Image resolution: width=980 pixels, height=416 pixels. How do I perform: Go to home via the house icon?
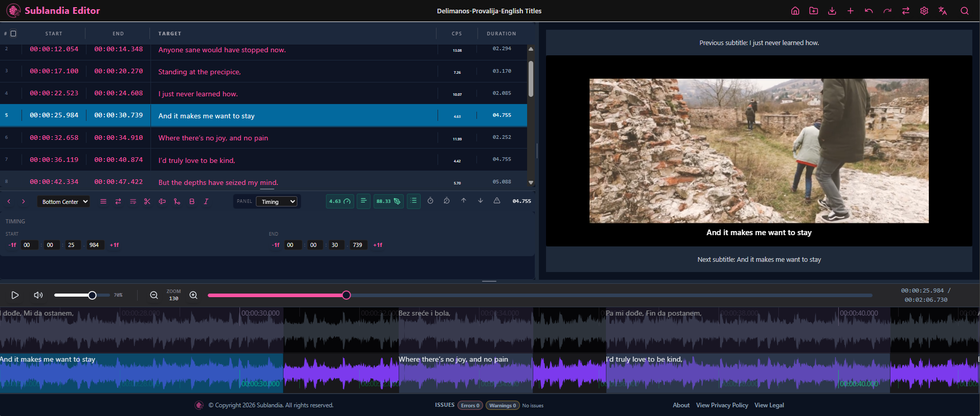[x=795, y=11]
